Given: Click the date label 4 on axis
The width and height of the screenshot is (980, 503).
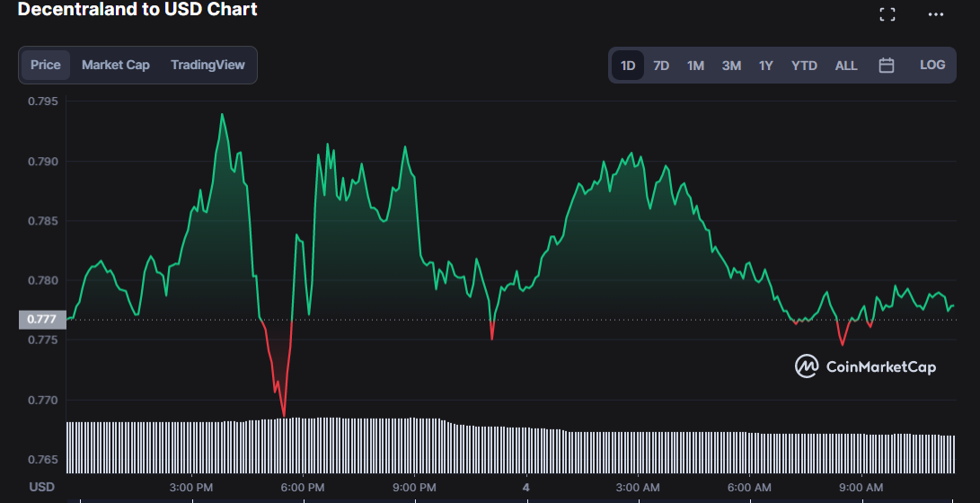Looking at the screenshot, I should [526, 487].
